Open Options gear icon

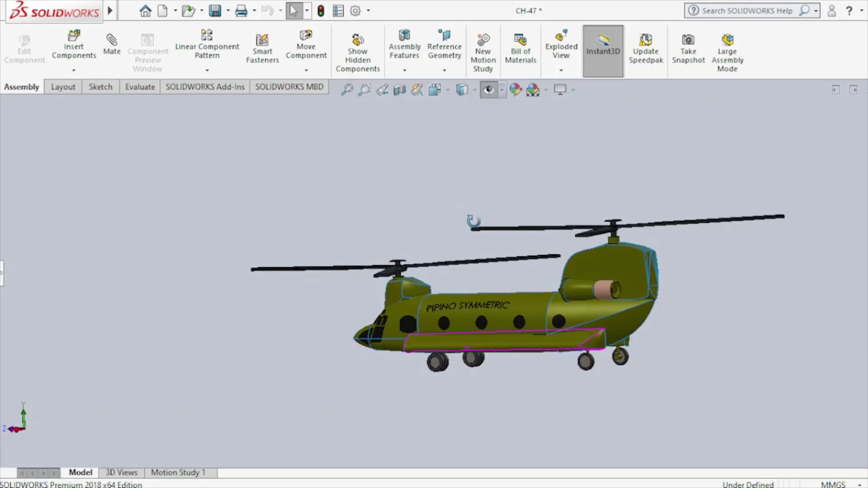click(x=355, y=11)
